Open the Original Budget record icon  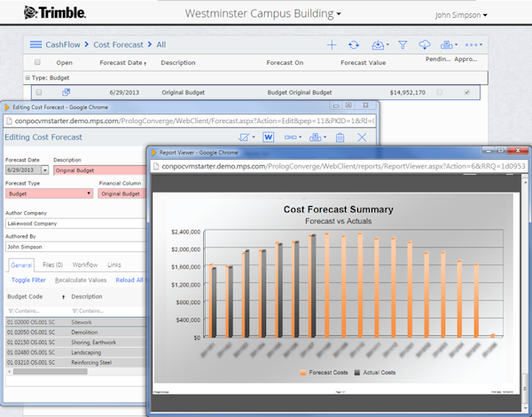click(66, 92)
